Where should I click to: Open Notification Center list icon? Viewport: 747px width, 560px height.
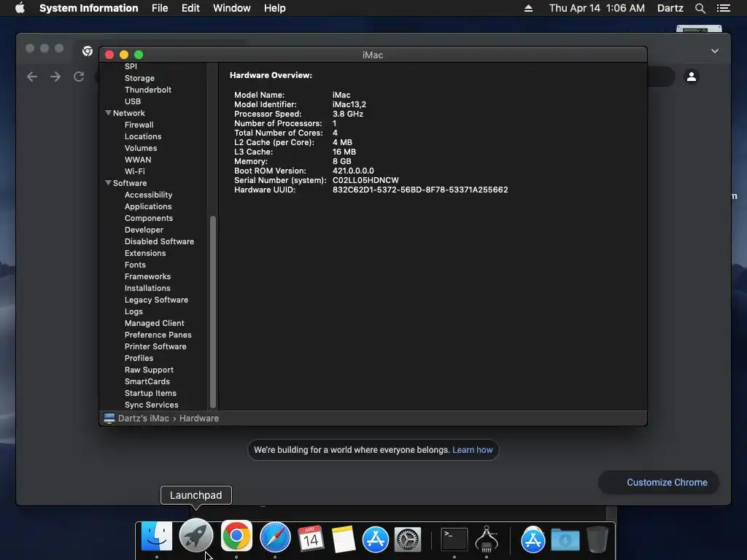tap(723, 8)
